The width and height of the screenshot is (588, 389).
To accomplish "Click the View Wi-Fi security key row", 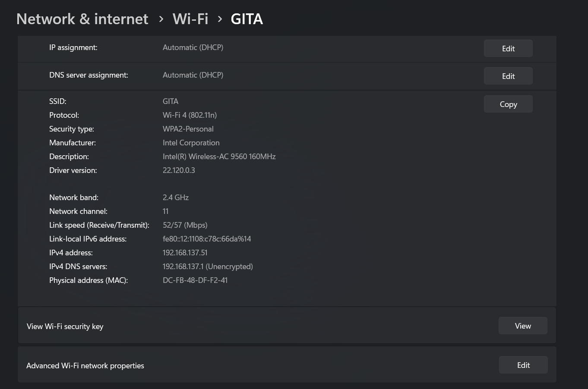I will pyautogui.click(x=287, y=326).
